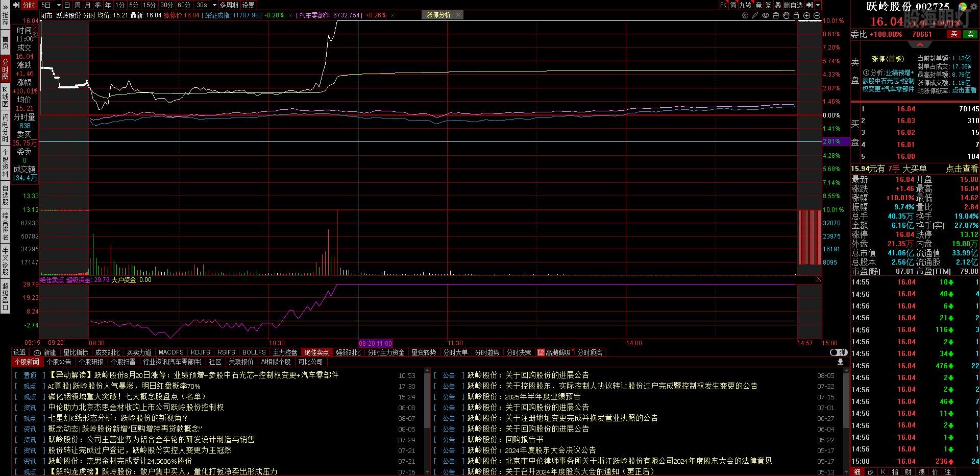The width and height of the screenshot is (980, 476).
Task: Switch to the 15分 period tab
Action: (x=149, y=5)
